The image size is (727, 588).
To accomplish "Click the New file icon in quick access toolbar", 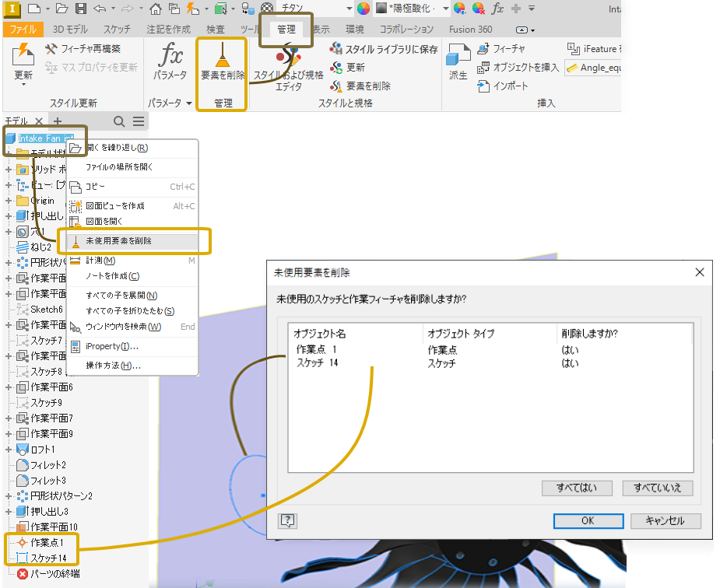I will pos(34,9).
